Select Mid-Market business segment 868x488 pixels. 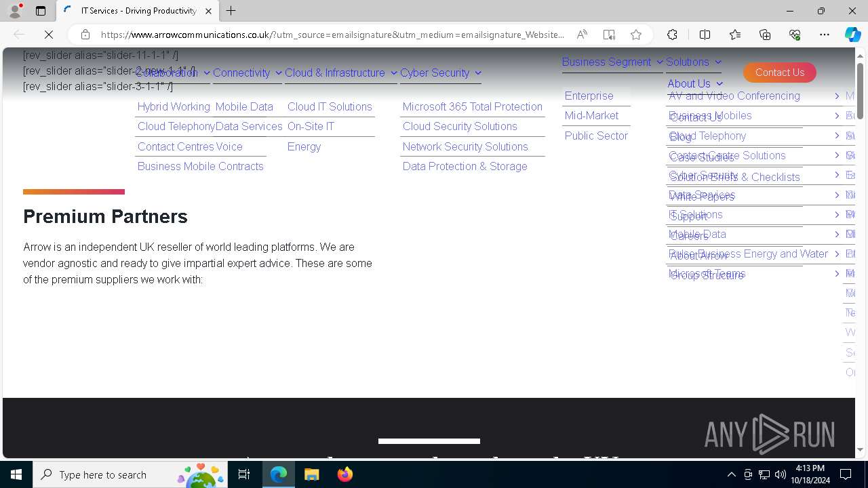click(x=591, y=116)
